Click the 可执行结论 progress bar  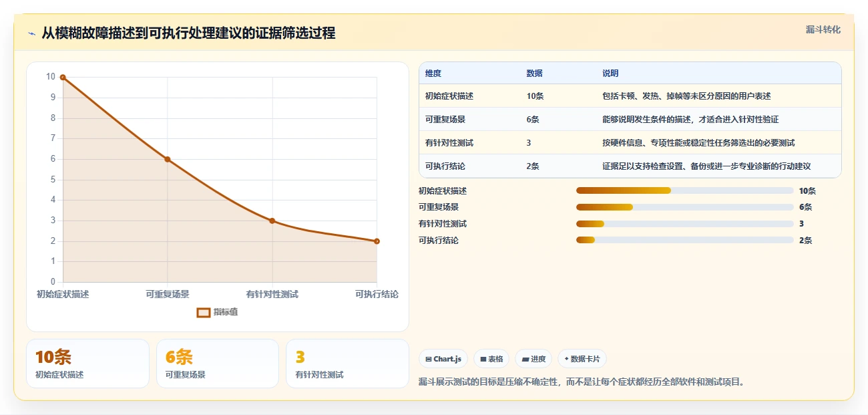(x=685, y=241)
